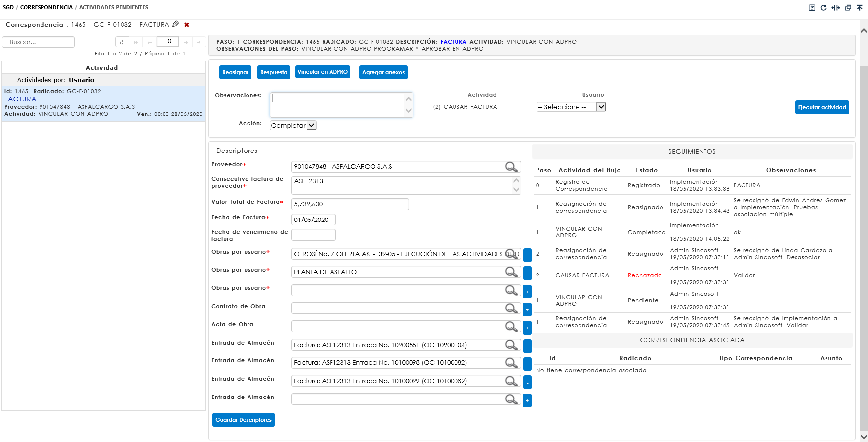
Task: Go to SGD breadcrumb link
Action: coord(8,7)
